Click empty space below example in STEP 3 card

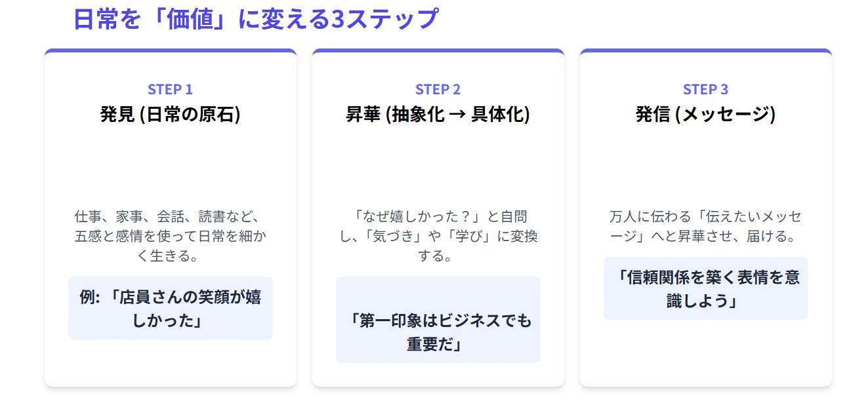click(705, 354)
